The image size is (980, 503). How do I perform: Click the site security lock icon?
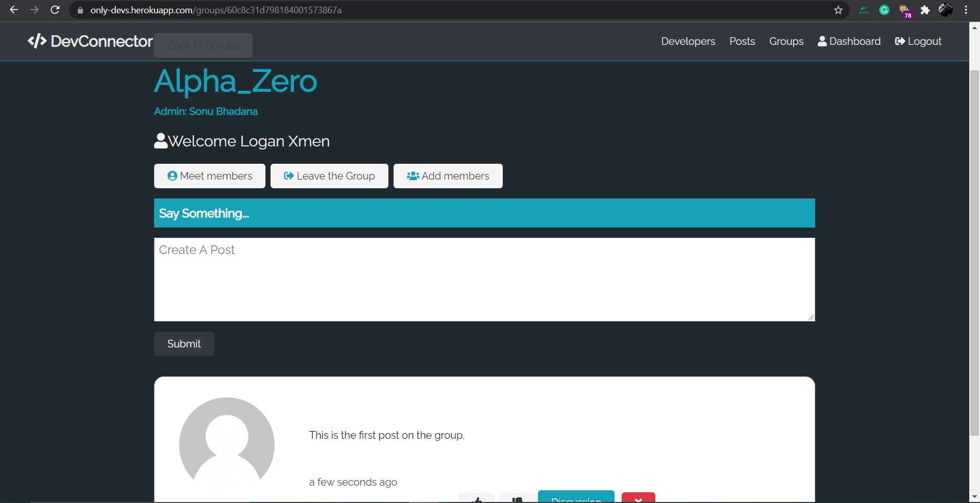point(80,10)
